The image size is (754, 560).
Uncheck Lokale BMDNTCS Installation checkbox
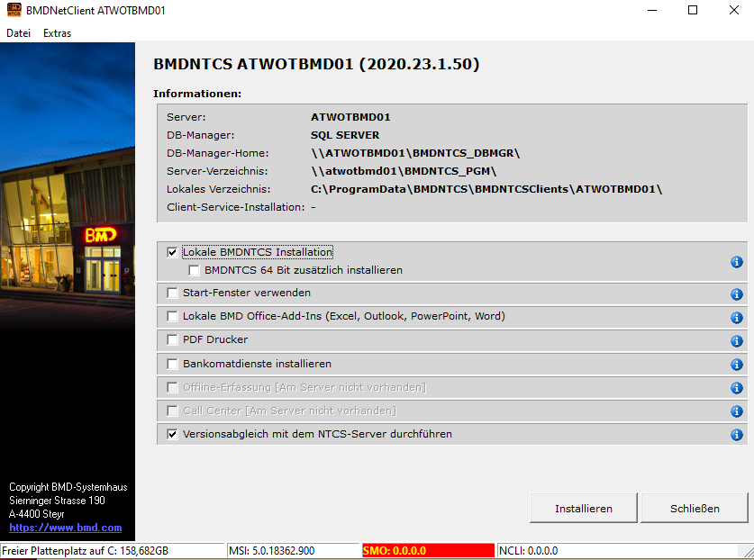[172, 252]
